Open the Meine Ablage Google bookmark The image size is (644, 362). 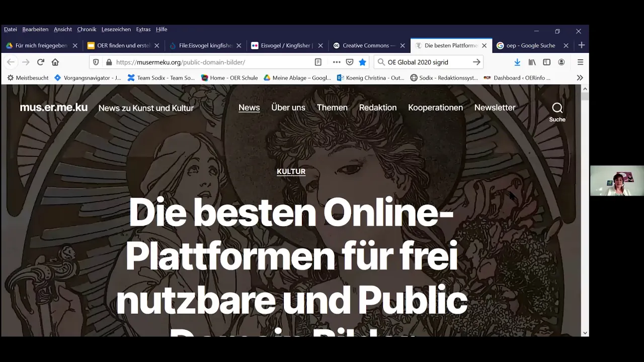[297, 78]
